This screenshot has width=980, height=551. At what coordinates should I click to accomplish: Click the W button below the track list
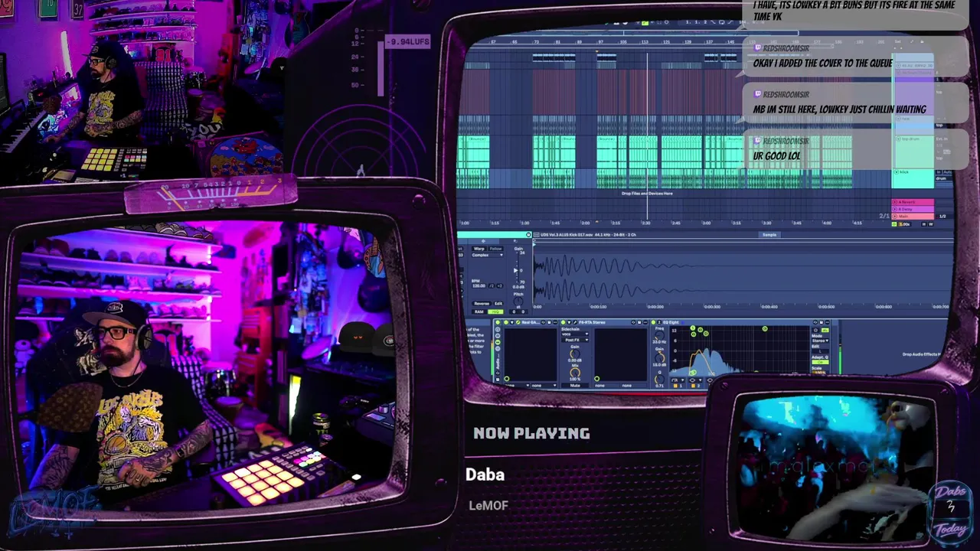tap(930, 224)
